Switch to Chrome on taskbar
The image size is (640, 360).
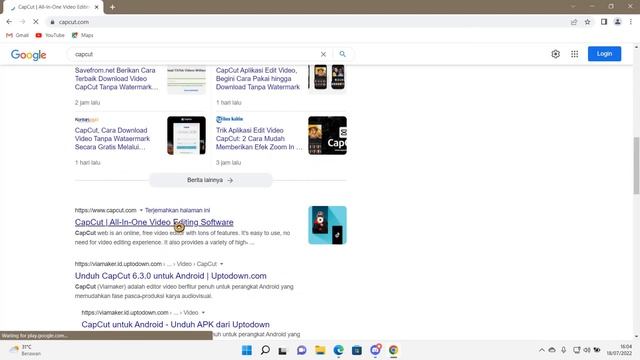click(x=393, y=350)
